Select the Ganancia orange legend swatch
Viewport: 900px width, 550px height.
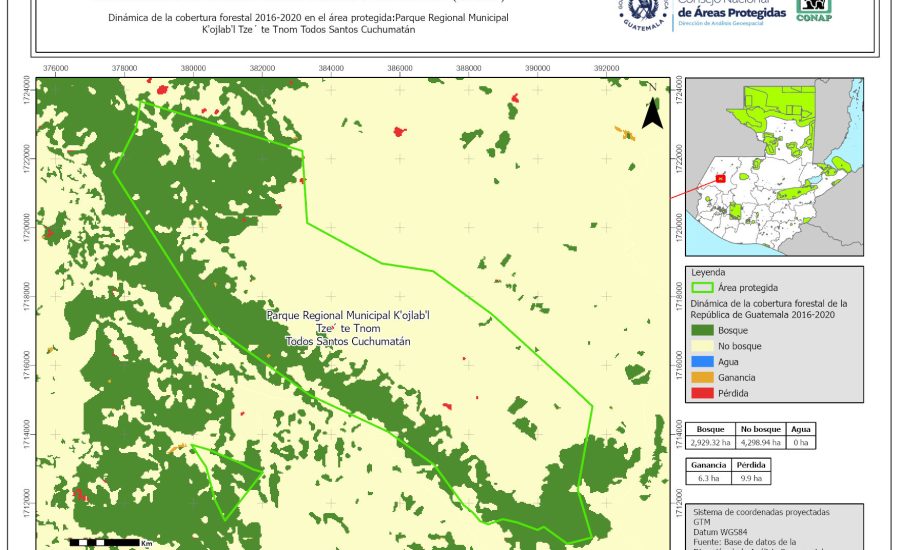(704, 378)
